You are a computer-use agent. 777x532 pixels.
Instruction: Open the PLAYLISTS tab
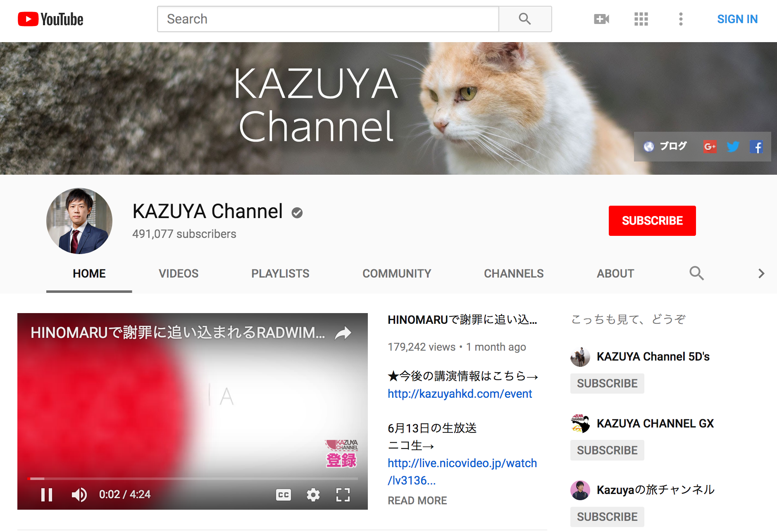[x=280, y=273]
